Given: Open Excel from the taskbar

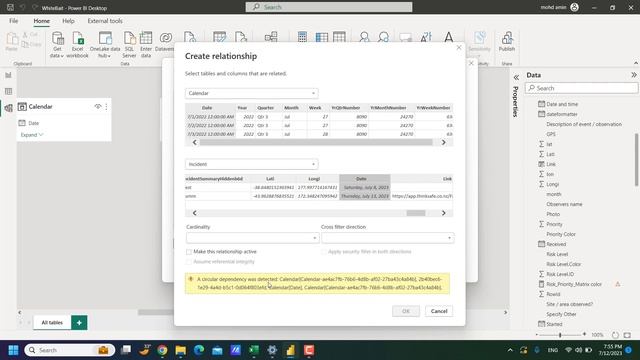Looking at the screenshot, I should point(254,350).
